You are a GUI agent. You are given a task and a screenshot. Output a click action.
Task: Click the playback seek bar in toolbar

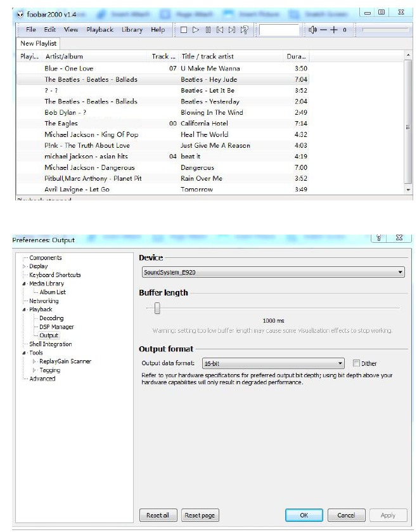[385, 30]
